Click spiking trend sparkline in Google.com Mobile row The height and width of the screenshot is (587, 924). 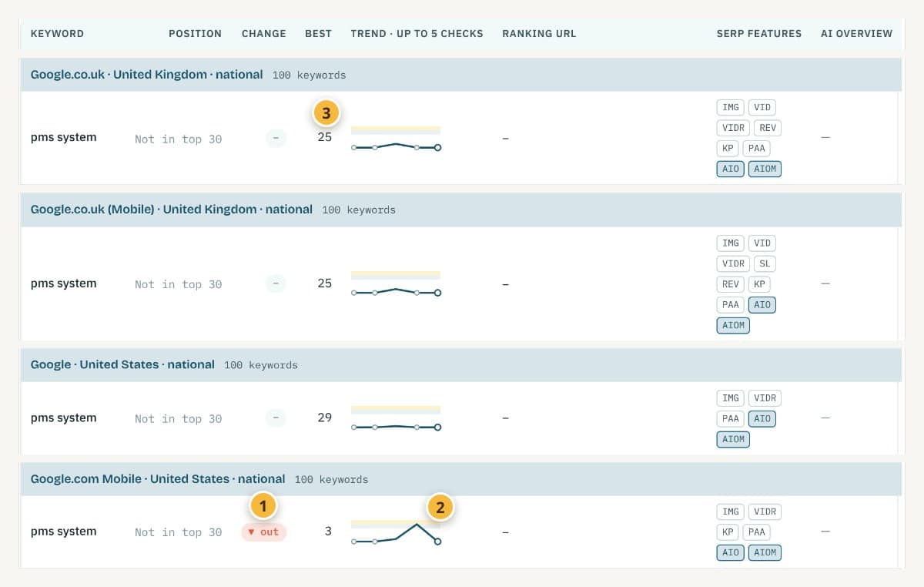tap(396, 532)
